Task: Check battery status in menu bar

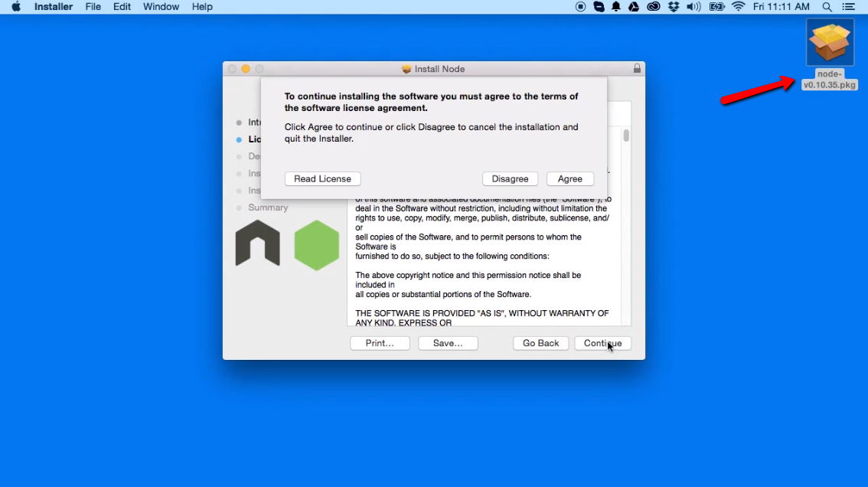Action: (x=716, y=7)
